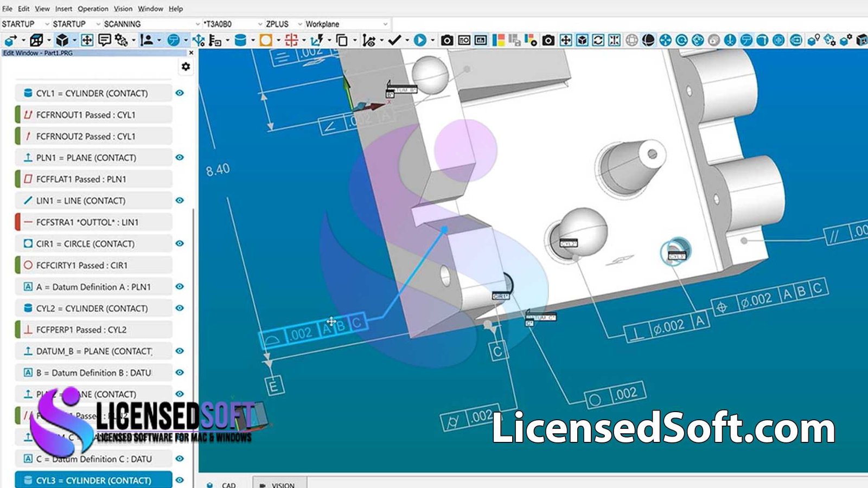Toggle eye for Datum Definition A
868x488 pixels.
180,286
